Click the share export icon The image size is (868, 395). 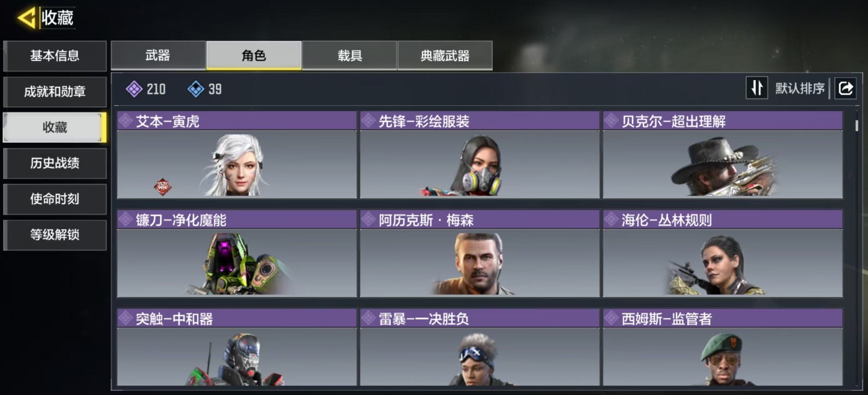(846, 88)
